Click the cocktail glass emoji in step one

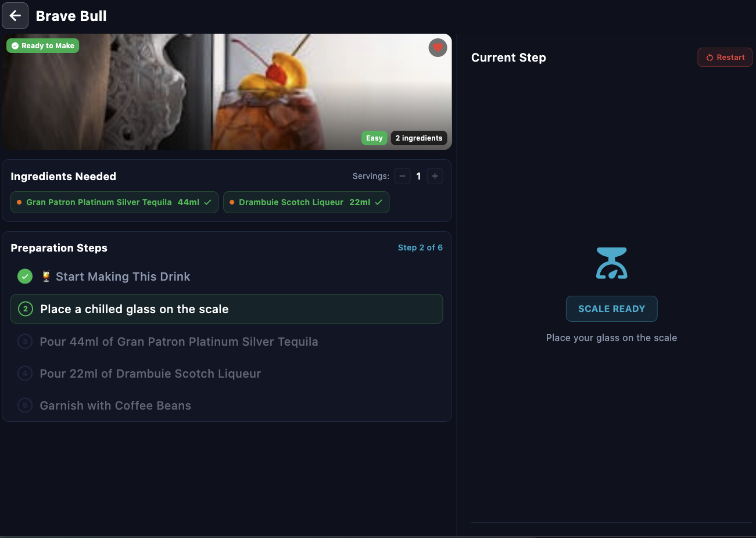46,277
